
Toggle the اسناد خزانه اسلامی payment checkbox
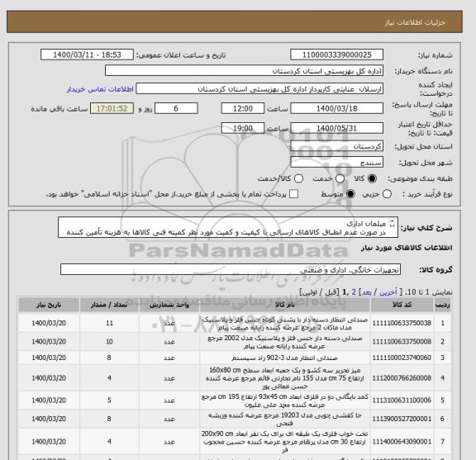point(293,194)
